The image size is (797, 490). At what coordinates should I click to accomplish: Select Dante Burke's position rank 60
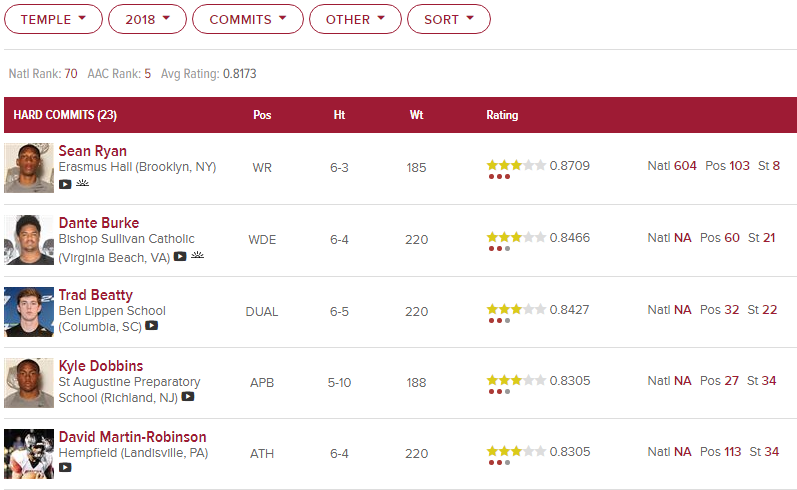tap(731, 238)
